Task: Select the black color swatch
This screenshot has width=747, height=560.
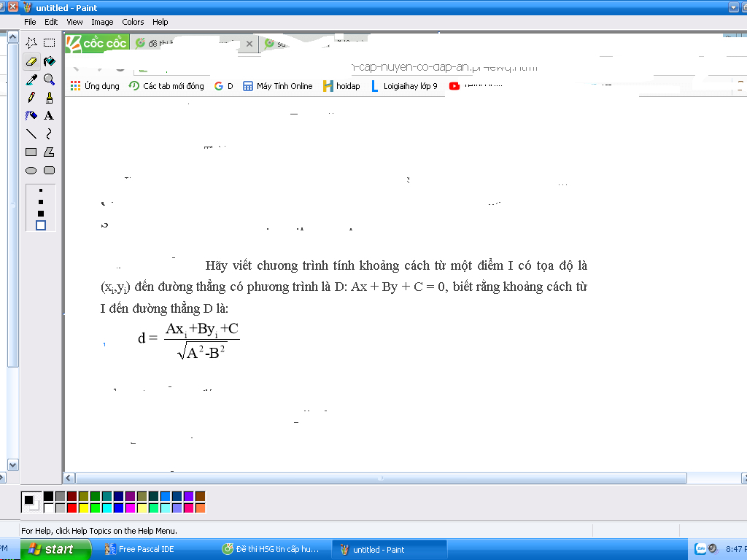Action: point(49,496)
